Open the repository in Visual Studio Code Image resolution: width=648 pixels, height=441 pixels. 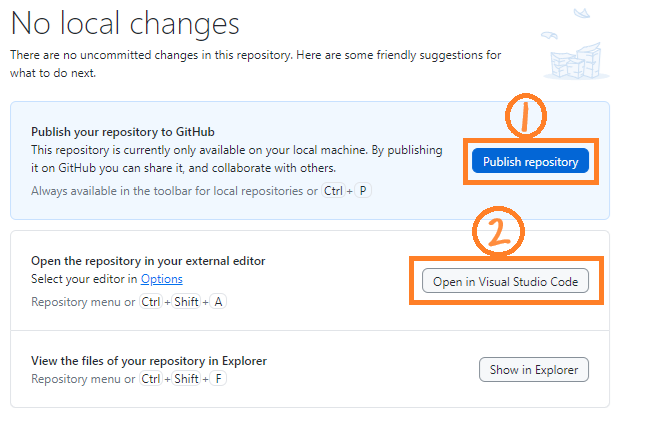pos(505,281)
